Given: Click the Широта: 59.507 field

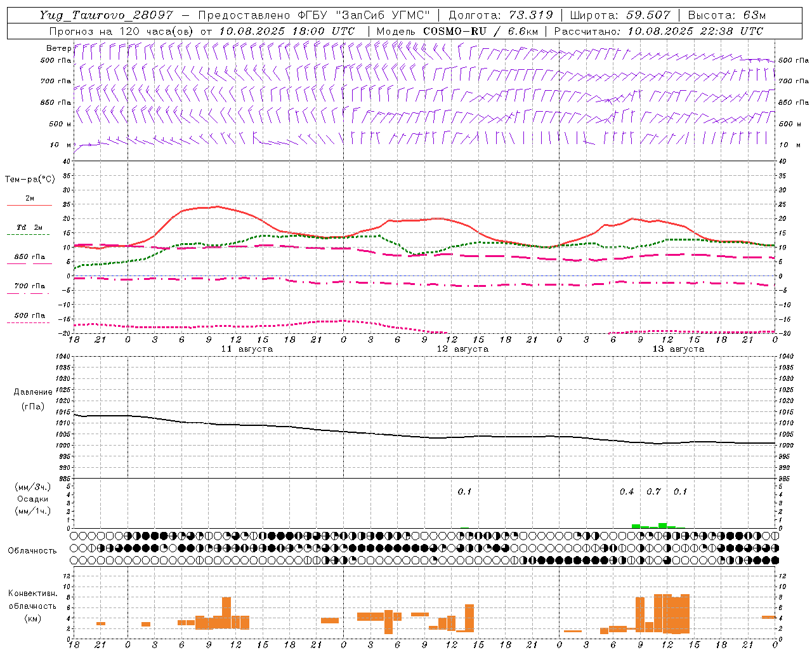Looking at the screenshot, I should (x=620, y=15).
